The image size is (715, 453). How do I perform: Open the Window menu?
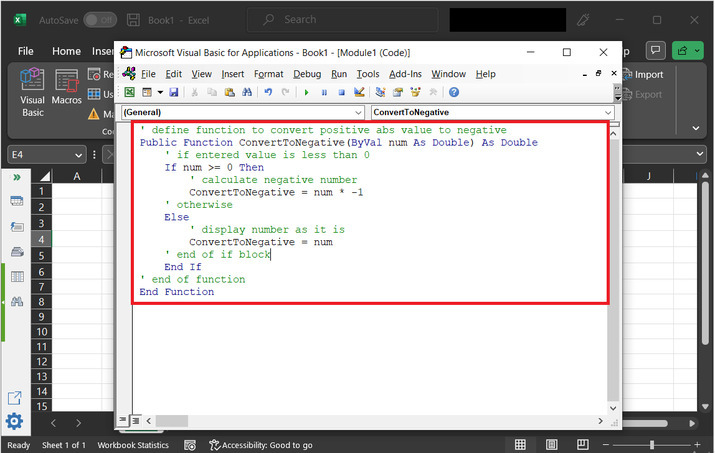pyautogui.click(x=448, y=74)
